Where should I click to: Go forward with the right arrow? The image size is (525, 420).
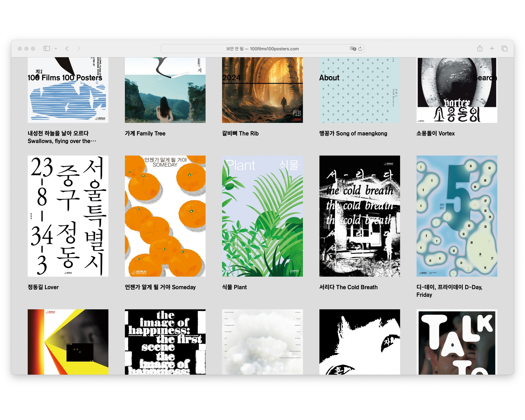78,49
